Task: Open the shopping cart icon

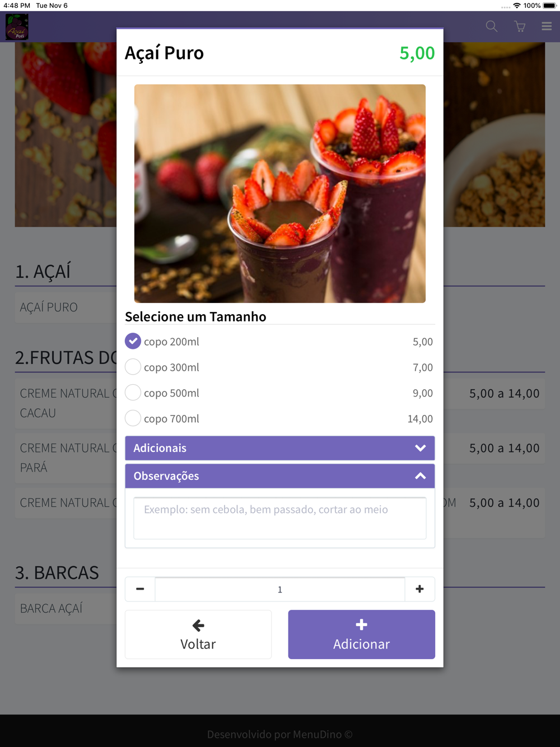Action: [x=520, y=26]
